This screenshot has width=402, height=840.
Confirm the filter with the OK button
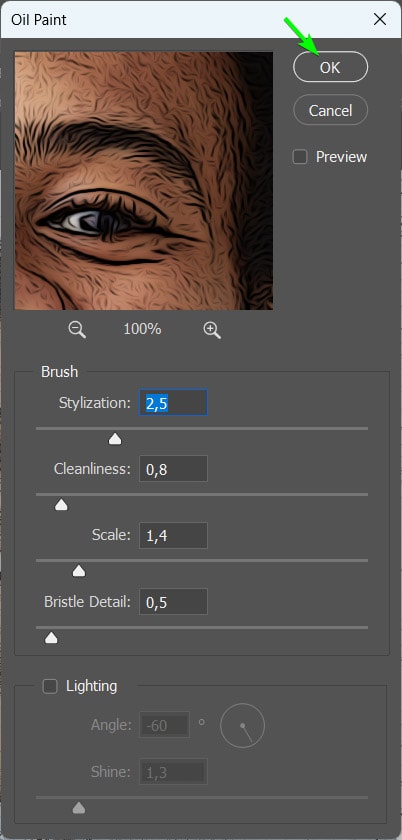331,67
